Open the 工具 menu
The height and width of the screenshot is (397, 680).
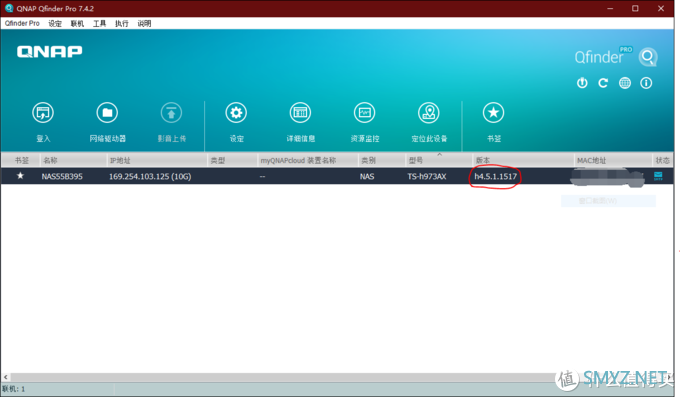99,23
